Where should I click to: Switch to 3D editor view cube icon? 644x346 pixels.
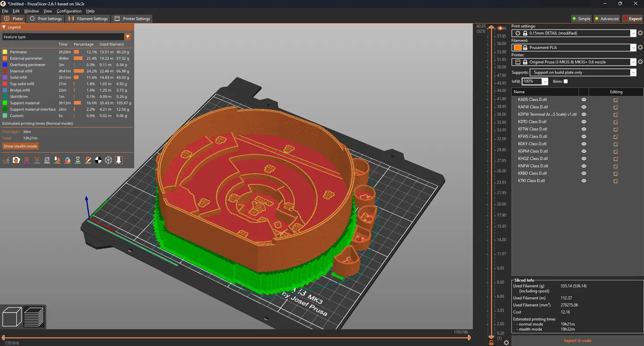12,317
